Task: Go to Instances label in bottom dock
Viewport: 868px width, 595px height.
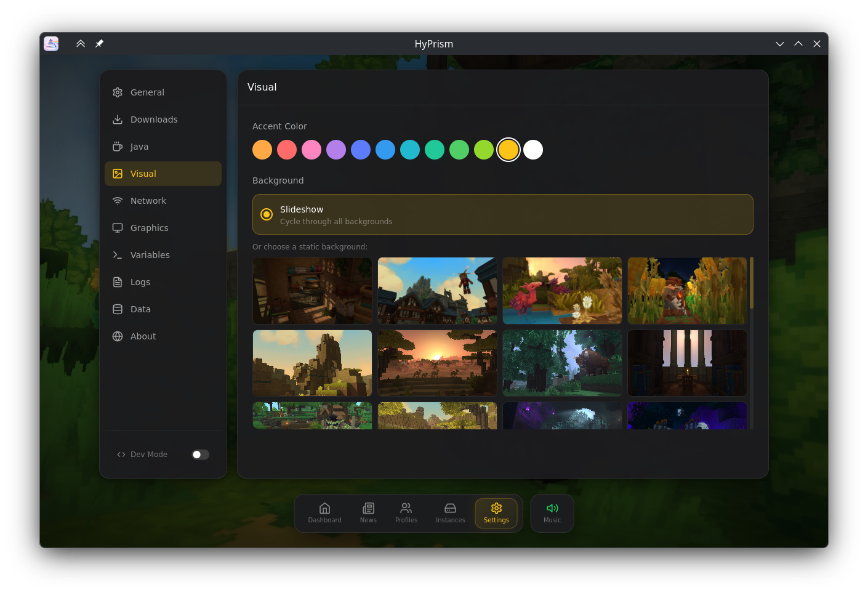Action: [451, 520]
